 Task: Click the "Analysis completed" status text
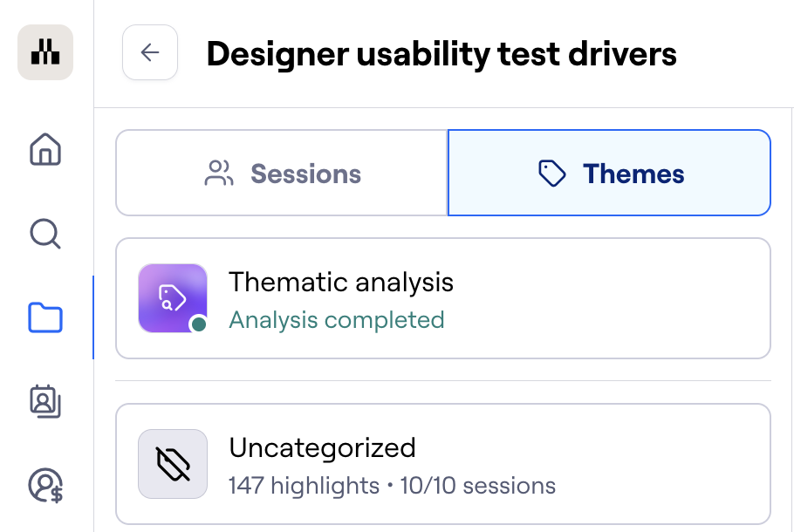(x=337, y=320)
